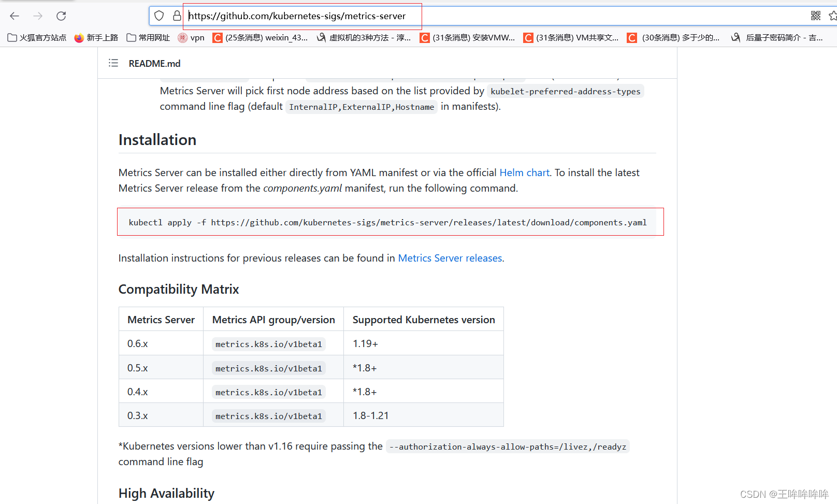Click metrics.k8s.io/v1beta1 in the 0.4.x row
837x504 pixels.
[x=269, y=392]
